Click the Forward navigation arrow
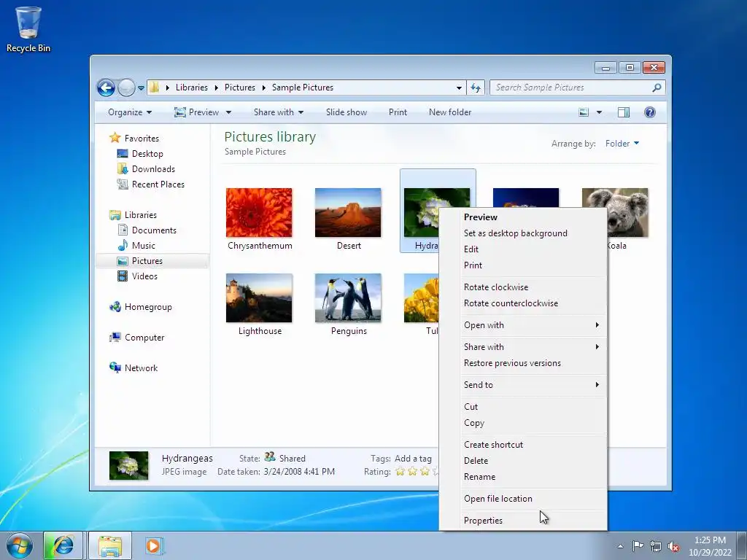The image size is (747, 560). (126, 87)
